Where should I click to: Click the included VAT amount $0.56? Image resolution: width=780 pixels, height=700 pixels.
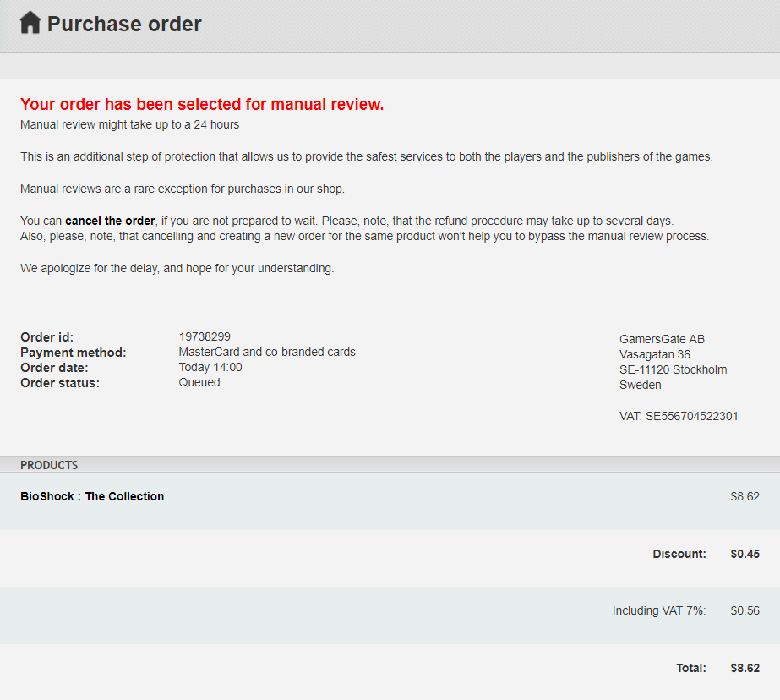coord(745,610)
